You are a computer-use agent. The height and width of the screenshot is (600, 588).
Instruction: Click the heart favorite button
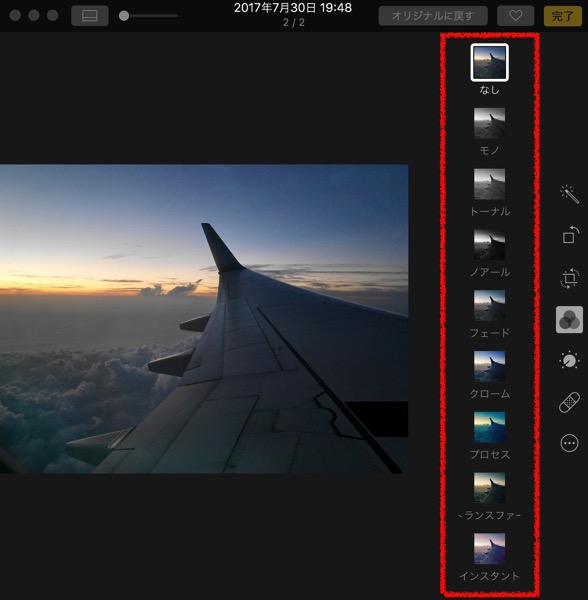pyautogui.click(x=515, y=16)
